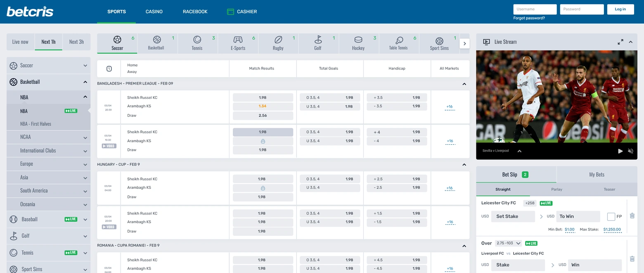Expand the South America group

click(85, 191)
